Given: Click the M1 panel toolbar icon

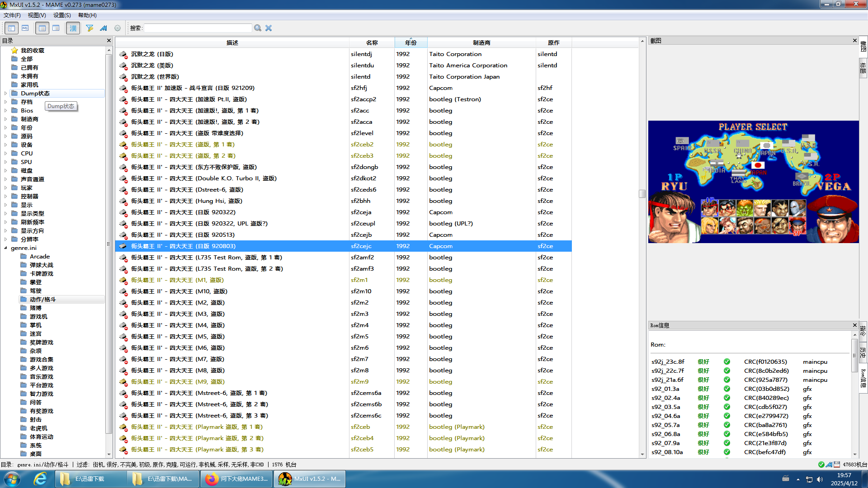Looking at the screenshot, I should click(25, 28).
